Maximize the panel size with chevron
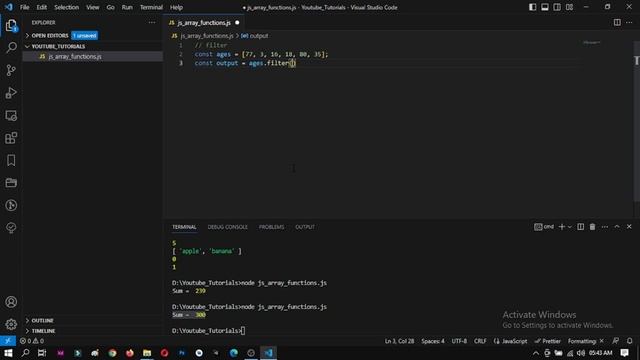The height and width of the screenshot is (360, 640). [617, 227]
